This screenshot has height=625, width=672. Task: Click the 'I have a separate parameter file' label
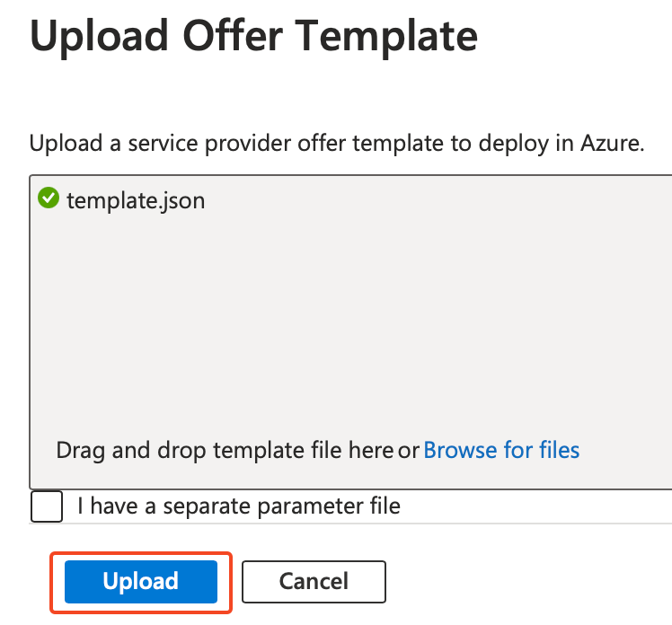coord(238,506)
